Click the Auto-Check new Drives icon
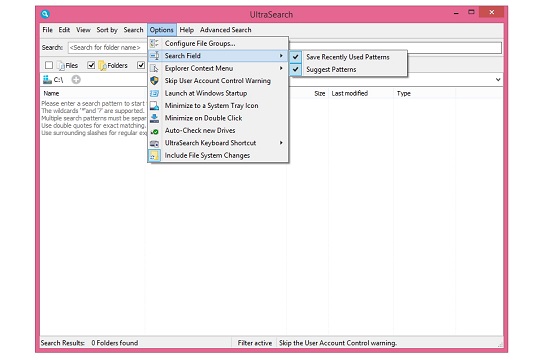Screen dimensions: 550x360 tap(154, 131)
